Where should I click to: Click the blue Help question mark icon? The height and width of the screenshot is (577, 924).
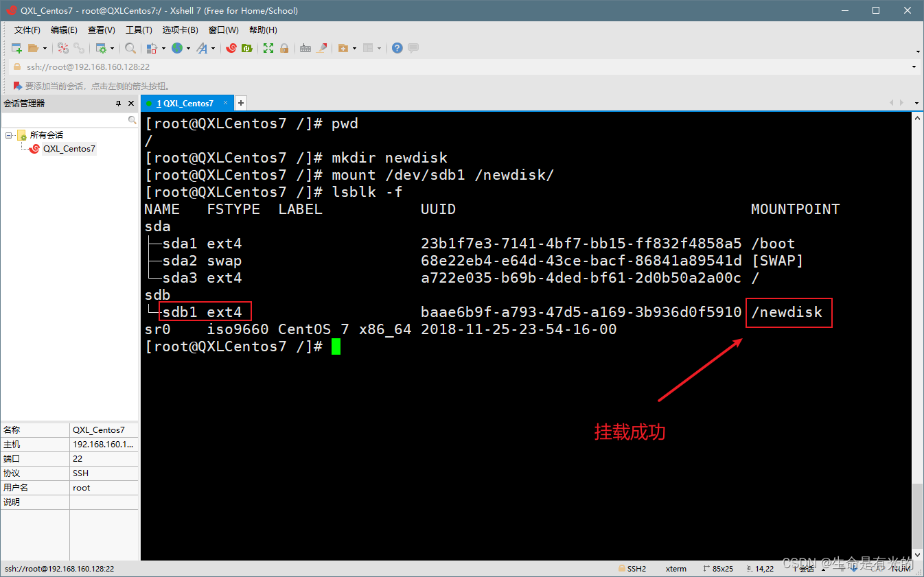pyautogui.click(x=397, y=48)
